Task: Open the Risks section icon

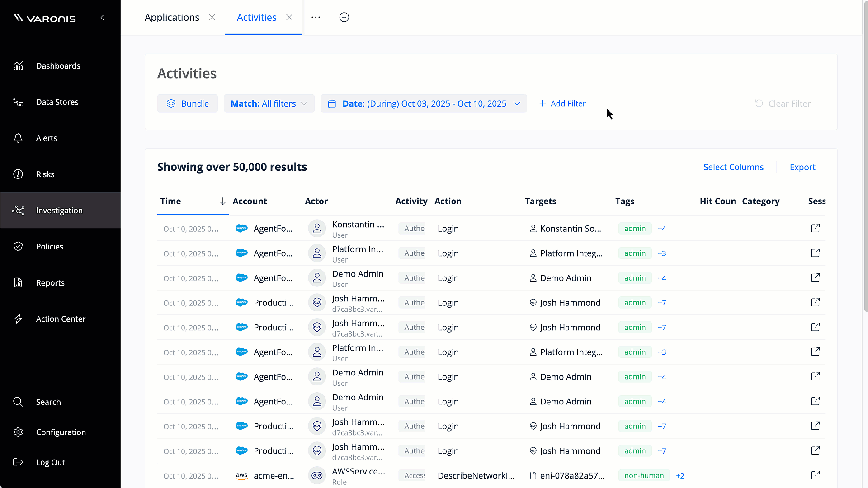Action: [x=18, y=174]
